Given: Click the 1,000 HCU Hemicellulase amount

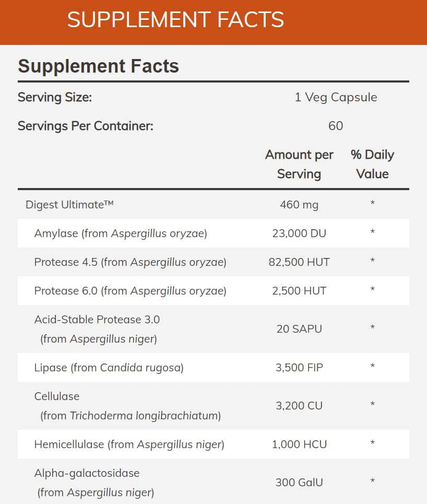Looking at the screenshot, I should pyautogui.click(x=299, y=444).
